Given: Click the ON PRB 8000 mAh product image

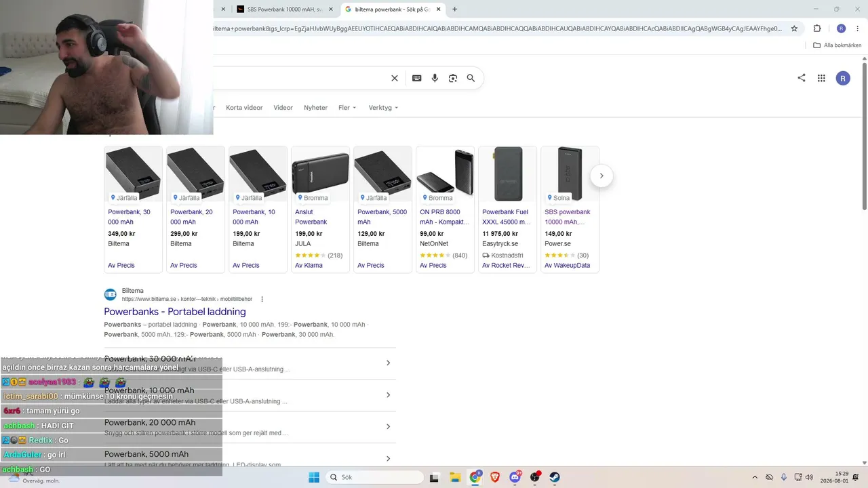Looking at the screenshot, I should (445, 174).
